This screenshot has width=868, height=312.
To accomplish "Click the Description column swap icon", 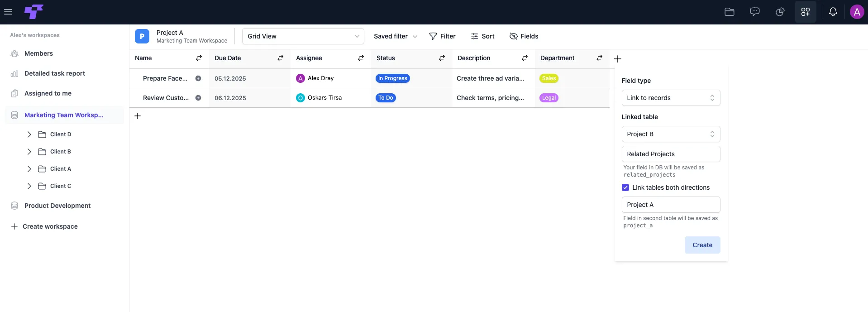I will (525, 58).
